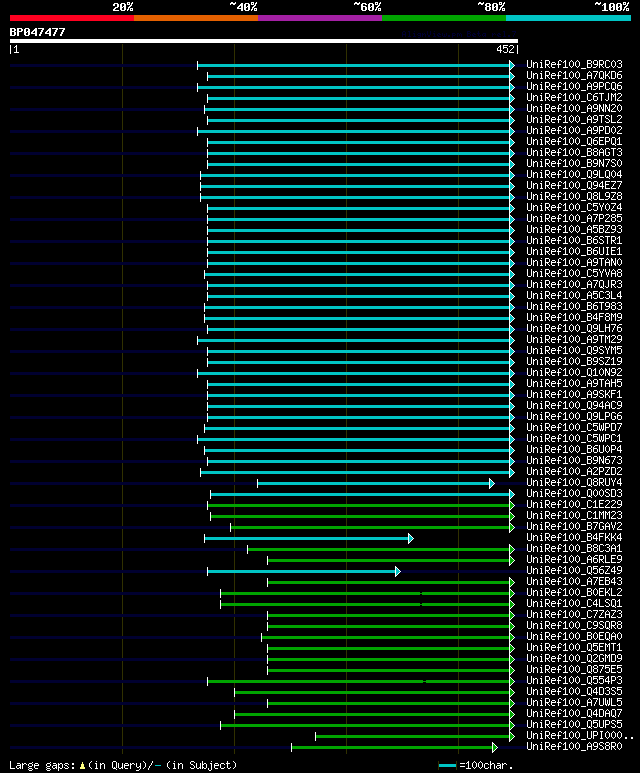Pick the UniRef100_C5WPC1 label
This screenshot has width=640, height=773.
574,438
